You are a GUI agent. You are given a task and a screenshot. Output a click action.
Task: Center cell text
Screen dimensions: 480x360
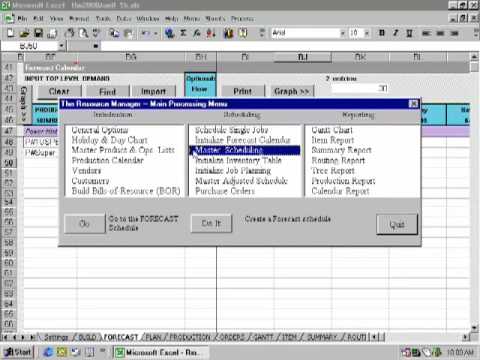click(x=440, y=33)
